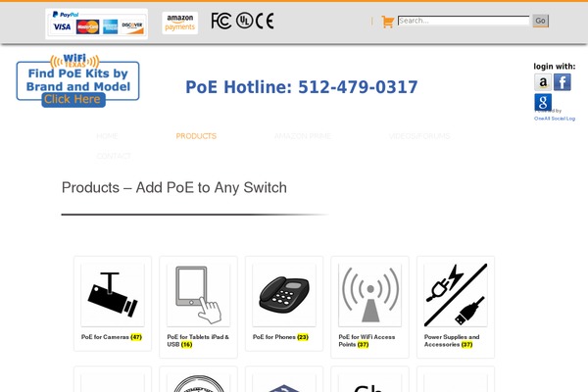
Task: Open the power plug and USB image
Action: [x=456, y=294]
